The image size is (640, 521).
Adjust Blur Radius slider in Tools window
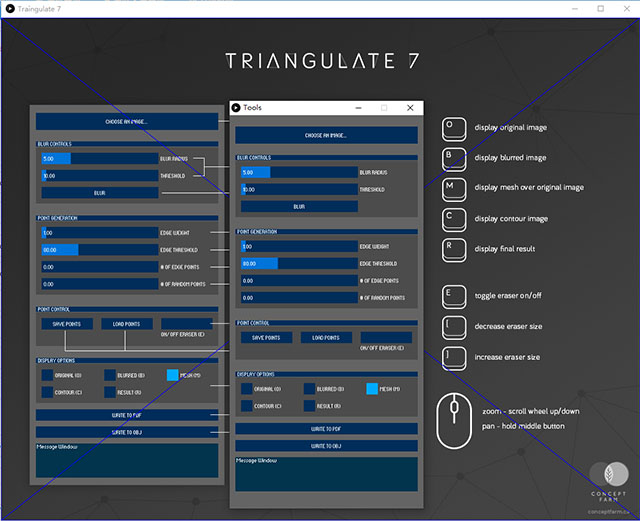(x=299, y=172)
